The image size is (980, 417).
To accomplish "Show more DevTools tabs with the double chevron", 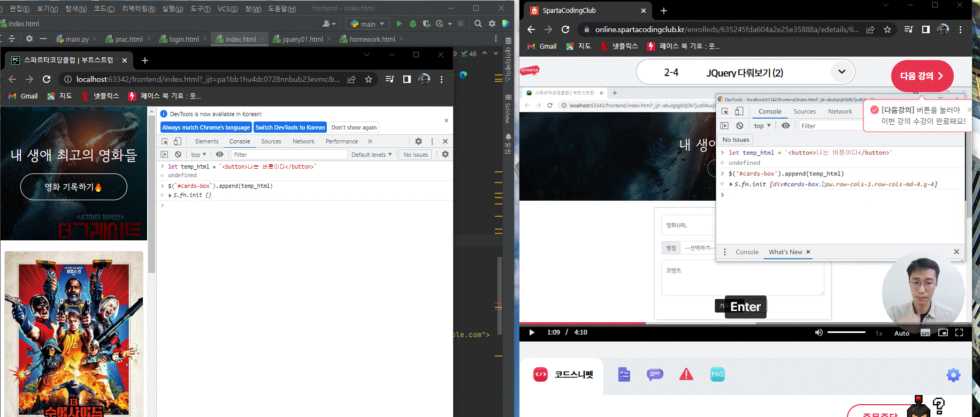I will [x=370, y=141].
